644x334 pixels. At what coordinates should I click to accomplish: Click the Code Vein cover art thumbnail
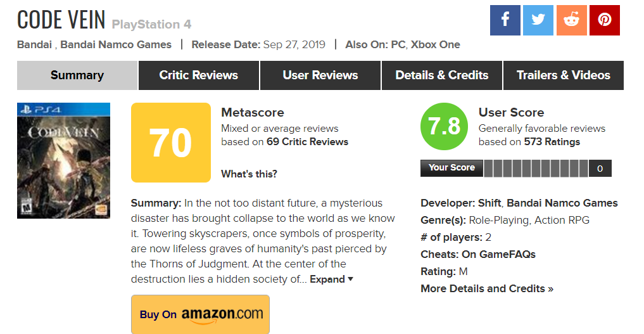(x=63, y=160)
